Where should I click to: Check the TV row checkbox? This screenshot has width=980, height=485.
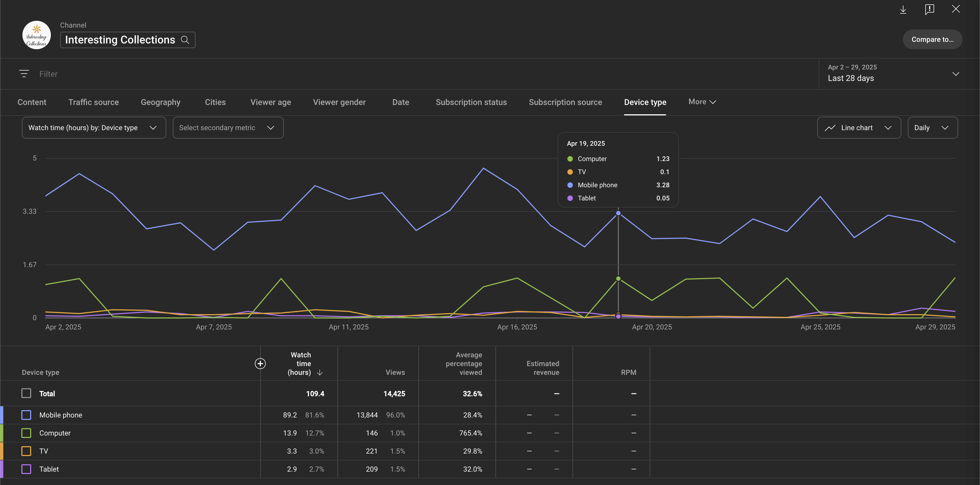coord(26,451)
